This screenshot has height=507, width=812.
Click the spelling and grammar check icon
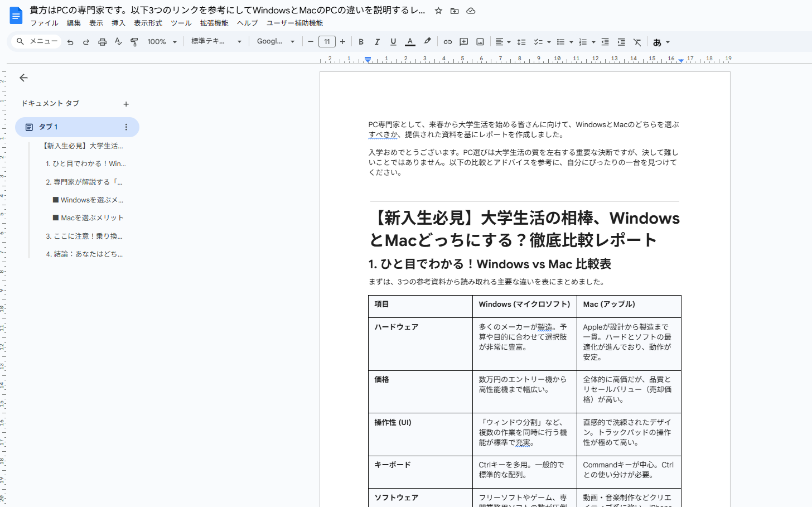coord(118,42)
